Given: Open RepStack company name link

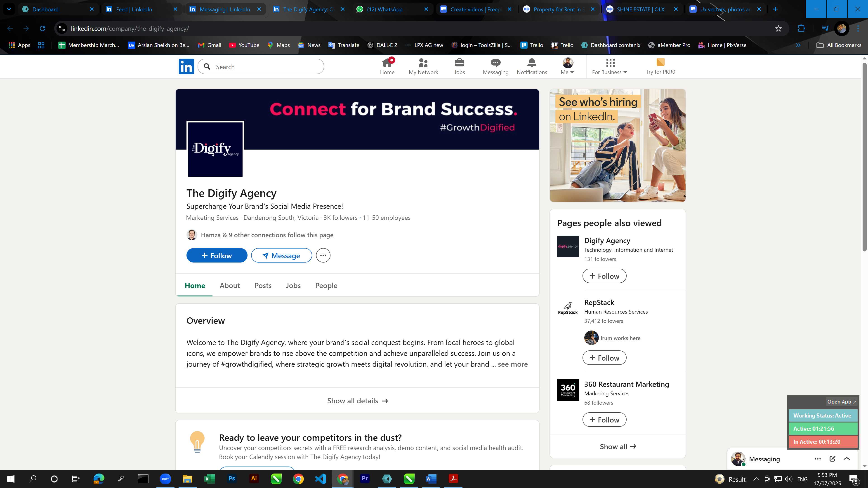Looking at the screenshot, I should 599,302.
